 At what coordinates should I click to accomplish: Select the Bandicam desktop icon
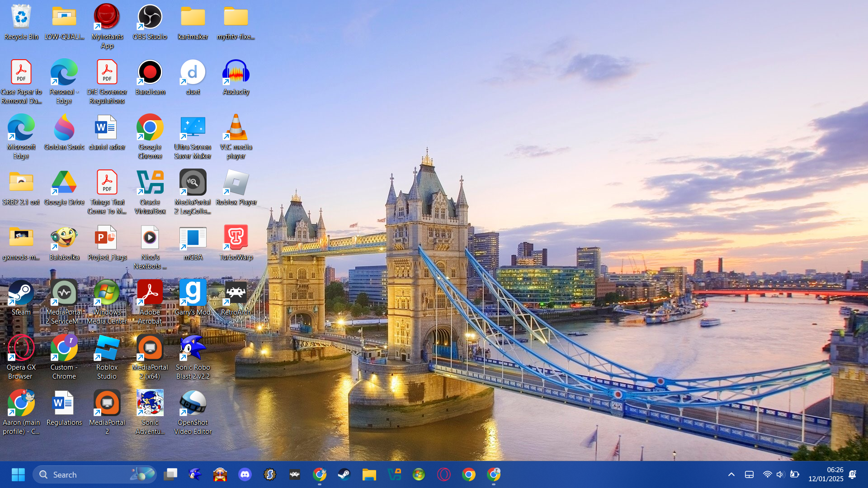(x=150, y=72)
